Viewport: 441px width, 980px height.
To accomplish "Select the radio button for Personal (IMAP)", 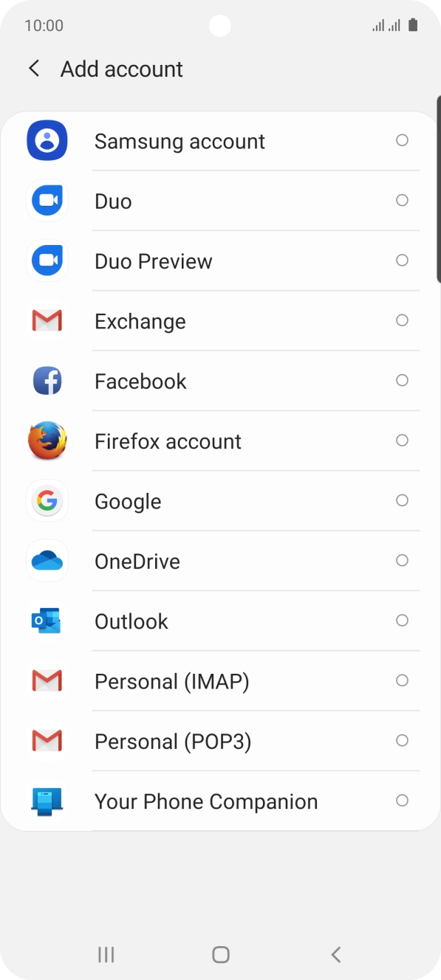I will 402,680.
